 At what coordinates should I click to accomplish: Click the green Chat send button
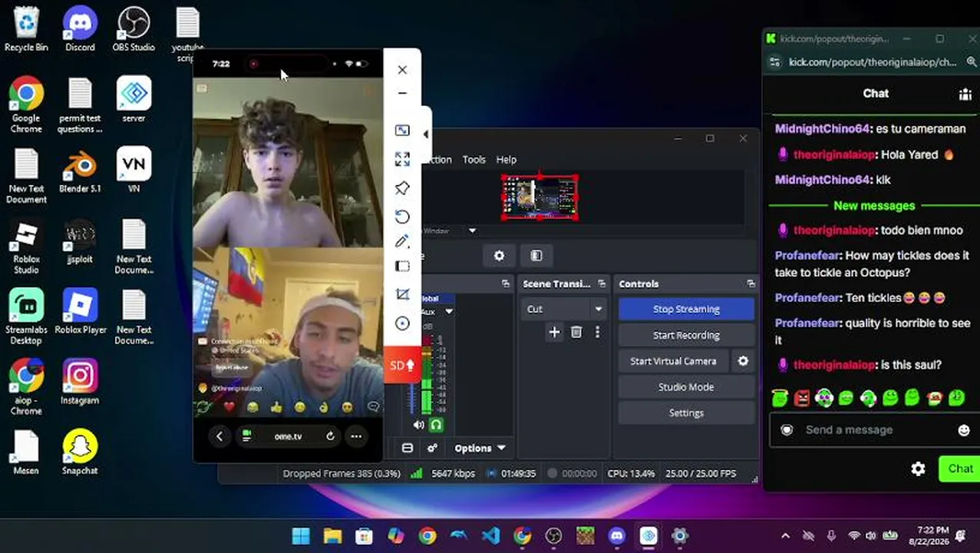point(959,469)
